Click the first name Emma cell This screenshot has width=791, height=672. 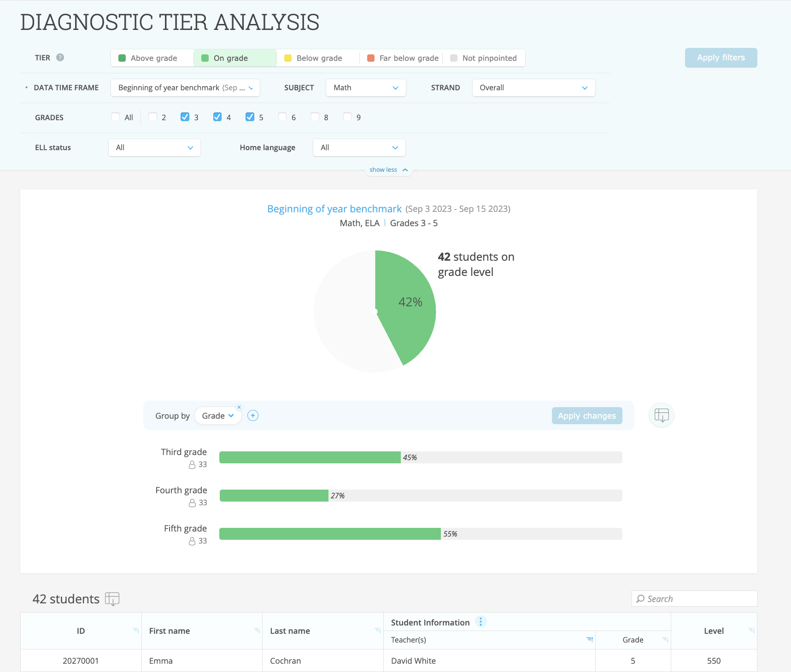click(x=202, y=660)
